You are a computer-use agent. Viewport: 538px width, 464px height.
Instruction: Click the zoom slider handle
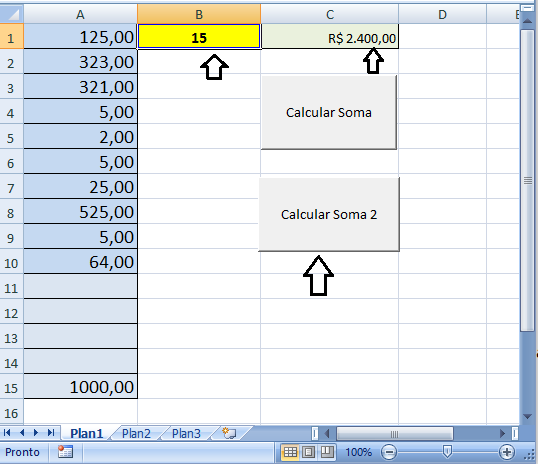coord(447,452)
